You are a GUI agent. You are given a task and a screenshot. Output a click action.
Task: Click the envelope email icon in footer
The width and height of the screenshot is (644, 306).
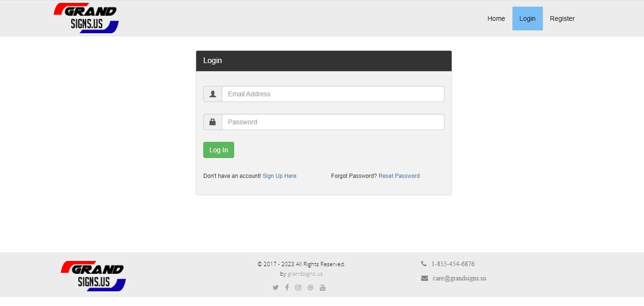tap(424, 278)
